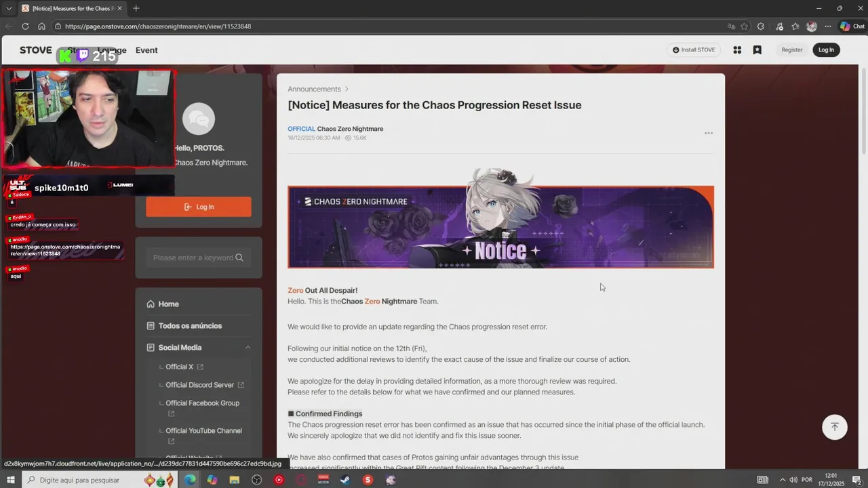
Task: Click the three-dot options on the notice post
Action: pyautogui.click(x=709, y=133)
